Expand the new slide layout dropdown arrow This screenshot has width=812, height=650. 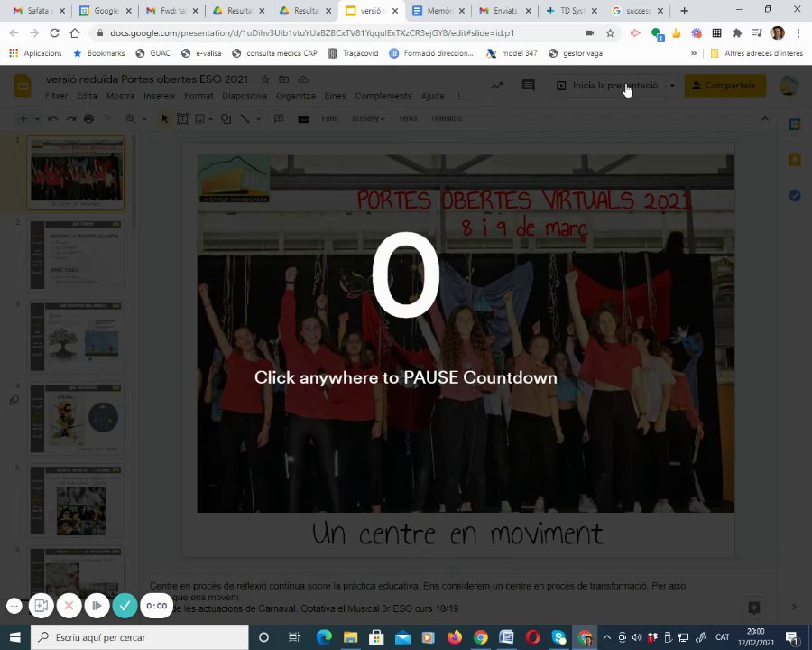(x=37, y=118)
